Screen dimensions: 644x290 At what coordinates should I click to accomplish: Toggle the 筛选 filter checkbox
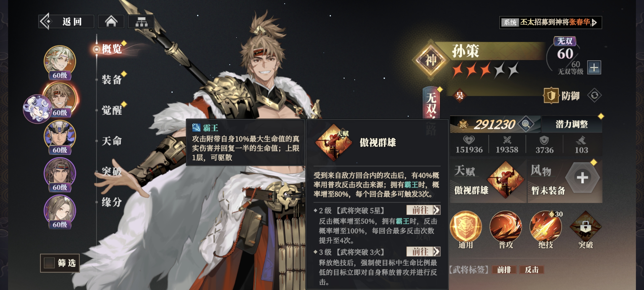(49, 263)
